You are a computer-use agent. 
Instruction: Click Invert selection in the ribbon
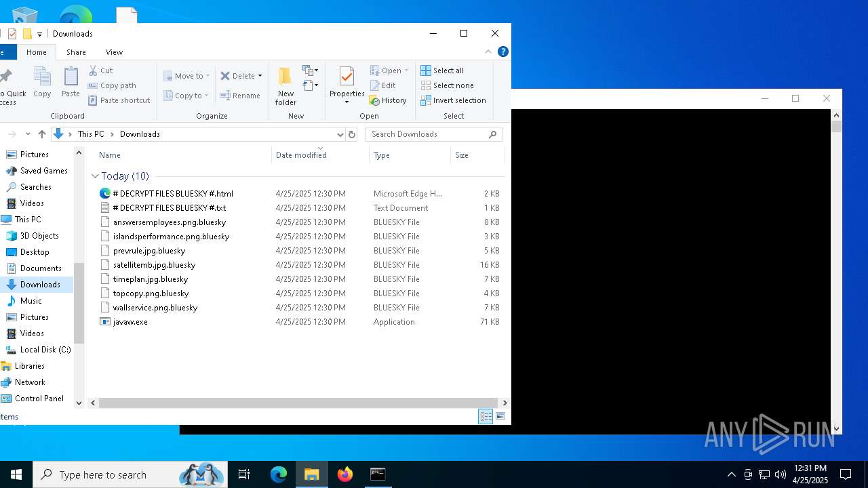coord(453,100)
